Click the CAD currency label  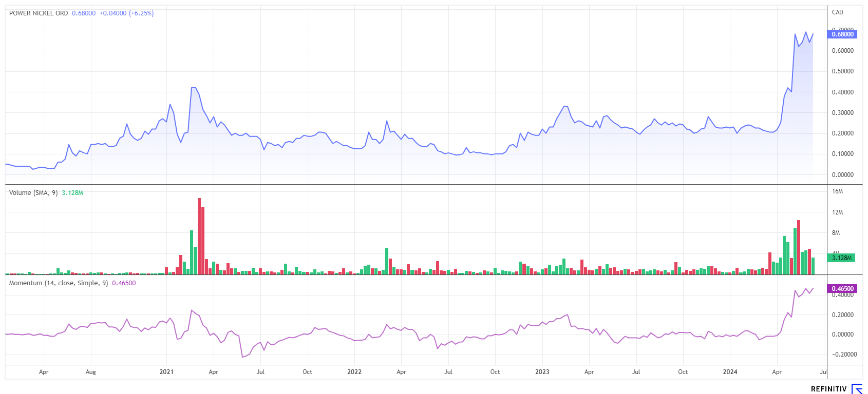coord(837,12)
